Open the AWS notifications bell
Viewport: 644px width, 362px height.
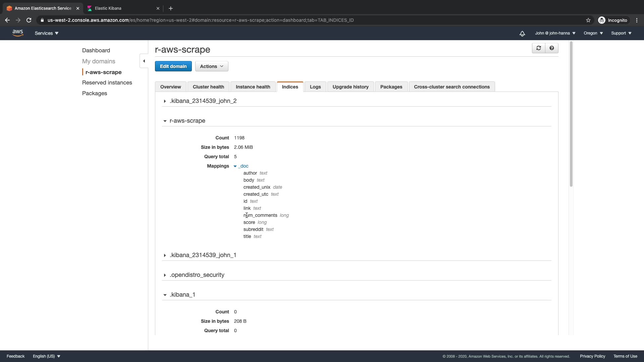522,34
